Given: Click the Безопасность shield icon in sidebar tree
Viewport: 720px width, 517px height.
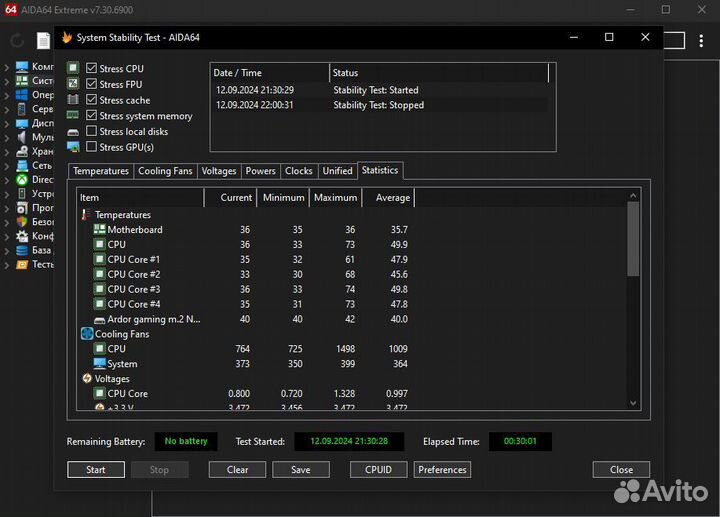Looking at the screenshot, I should [22, 222].
